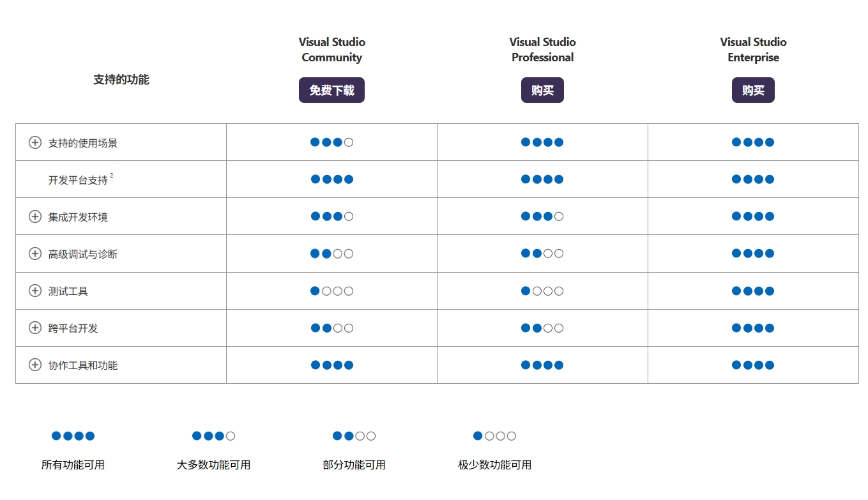Expand the 支持的使用场景 row plus icon

(35, 142)
